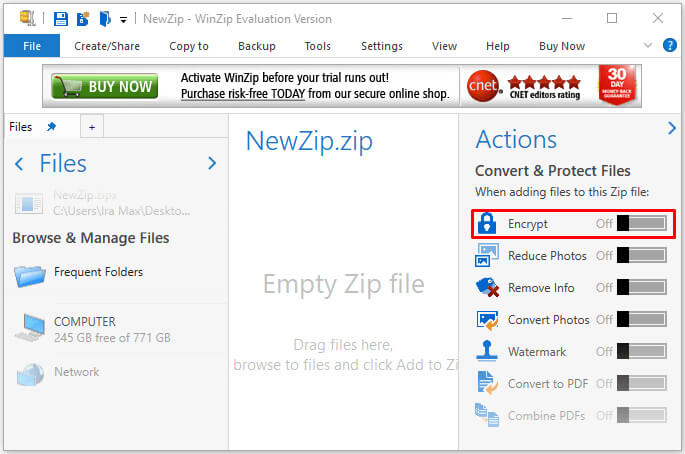Screen dimensions: 685x454
Task: Open the Tools tab
Action: [318, 46]
